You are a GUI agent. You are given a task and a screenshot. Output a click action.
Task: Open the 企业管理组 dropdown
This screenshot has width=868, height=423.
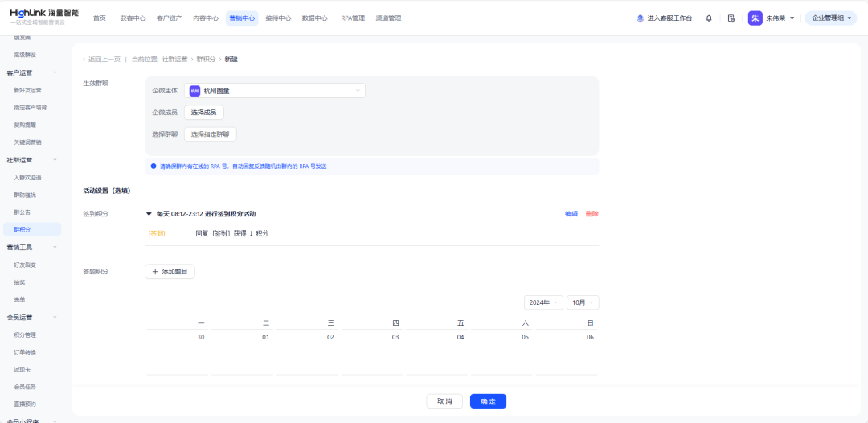pos(831,18)
